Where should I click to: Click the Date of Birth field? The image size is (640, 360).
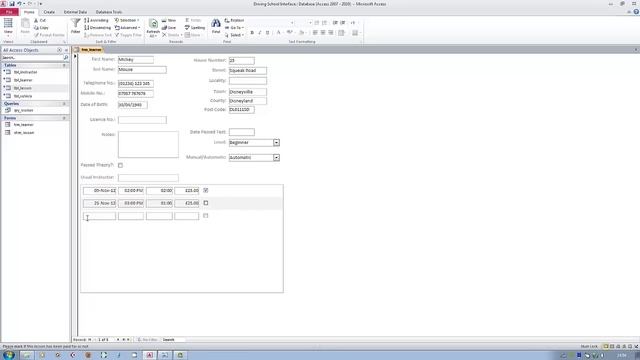(x=133, y=105)
